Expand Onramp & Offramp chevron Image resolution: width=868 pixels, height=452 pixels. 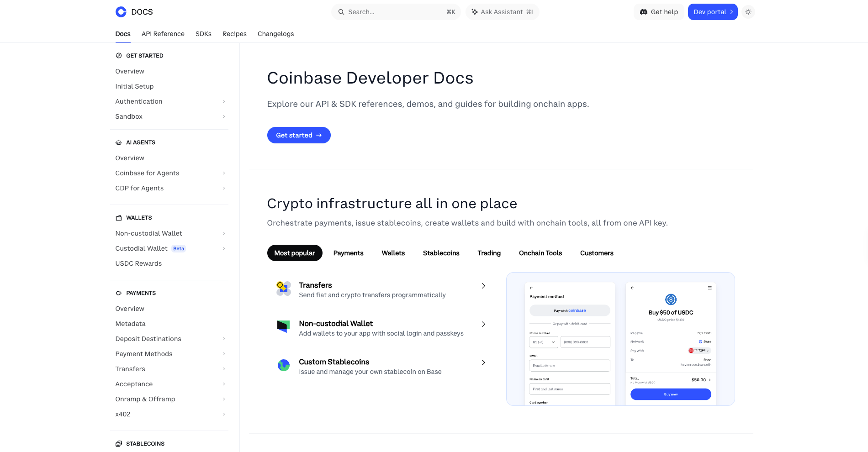(x=224, y=399)
